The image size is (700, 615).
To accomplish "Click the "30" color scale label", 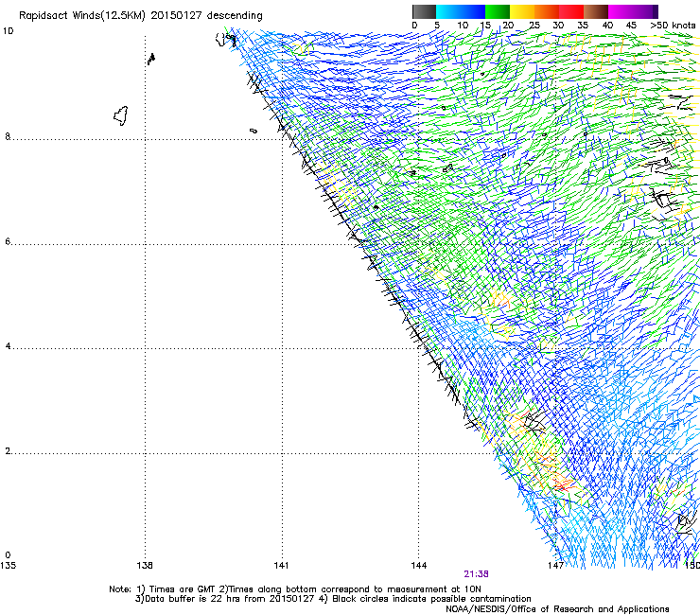I will [x=558, y=26].
